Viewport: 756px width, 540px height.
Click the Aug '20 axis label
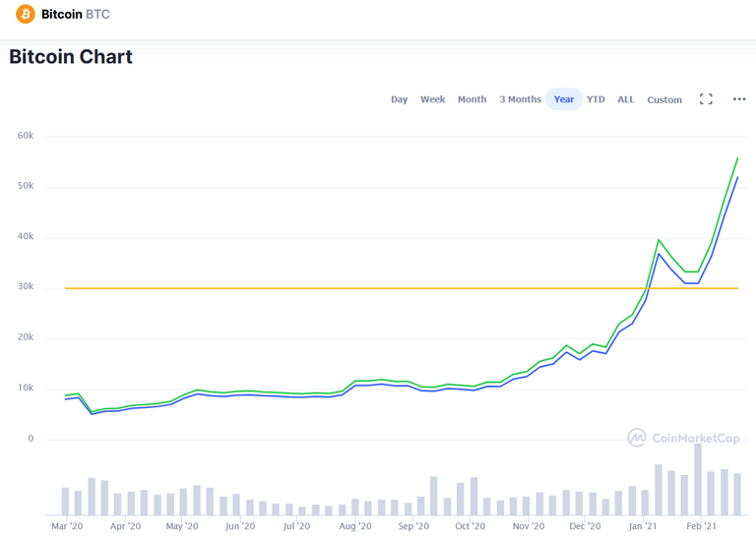pyautogui.click(x=355, y=526)
